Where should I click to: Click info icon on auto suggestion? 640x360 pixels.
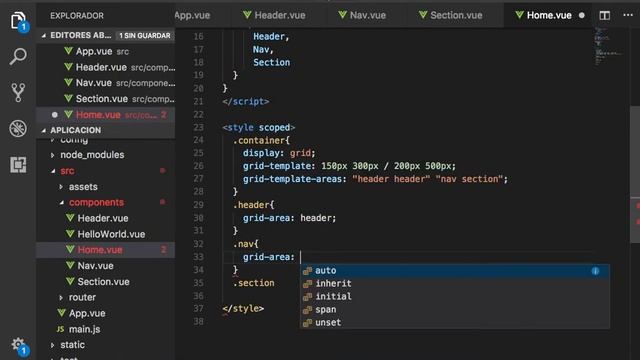pyautogui.click(x=595, y=271)
